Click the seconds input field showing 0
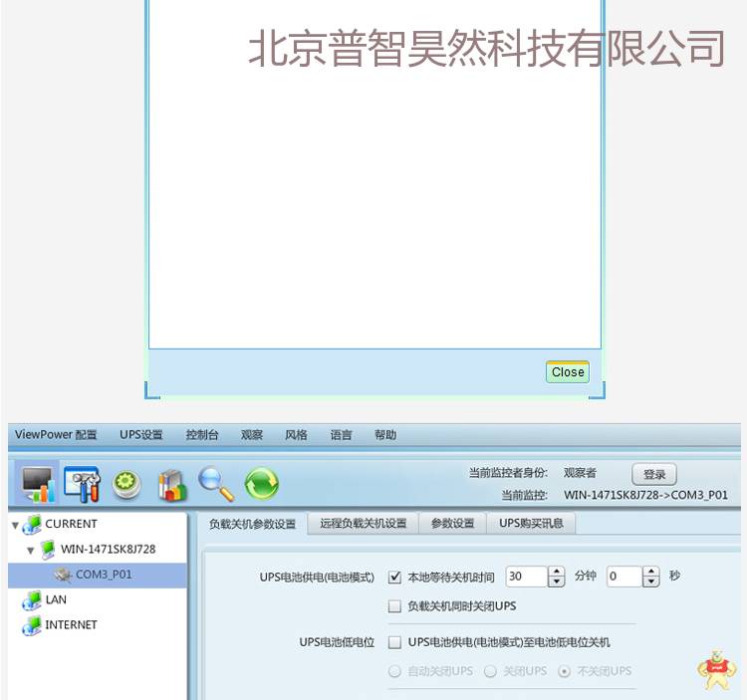This screenshot has height=700, width=747. tap(624, 577)
